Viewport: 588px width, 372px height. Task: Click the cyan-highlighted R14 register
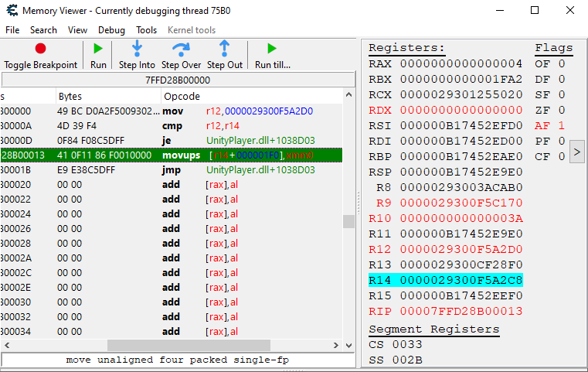click(446, 280)
